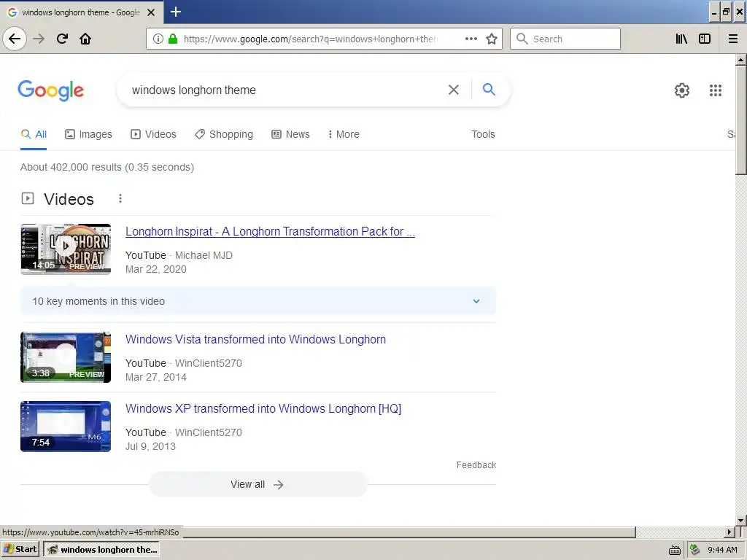The width and height of the screenshot is (747, 560).
Task: Switch to News results
Action: click(x=290, y=134)
